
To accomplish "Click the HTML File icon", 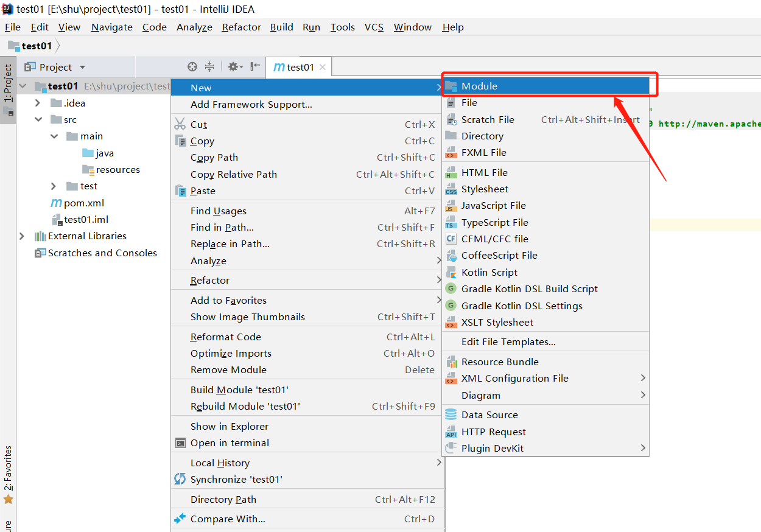I will 451,172.
